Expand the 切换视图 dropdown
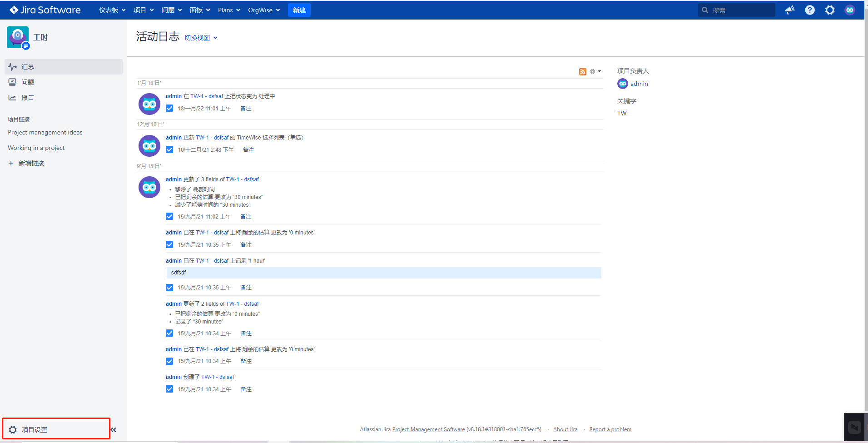The height and width of the screenshot is (443, 868). tap(201, 38)
